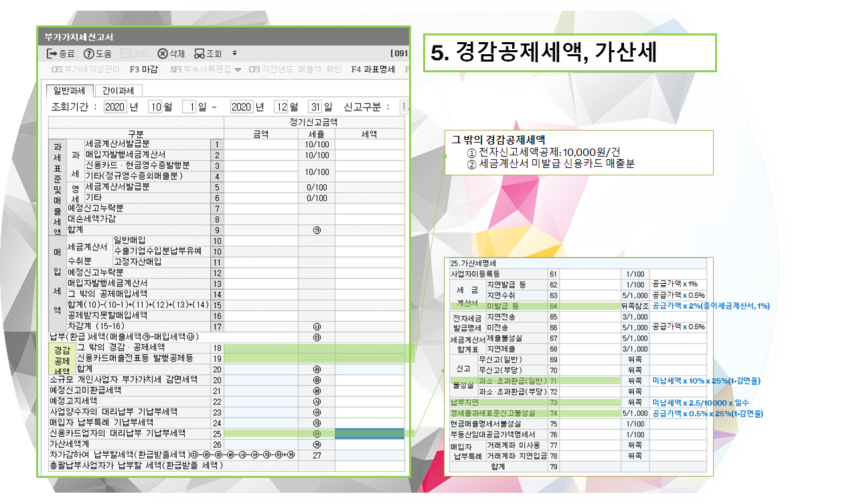
Task: Click the end day 31 field
Action: [x=315, y=106]
